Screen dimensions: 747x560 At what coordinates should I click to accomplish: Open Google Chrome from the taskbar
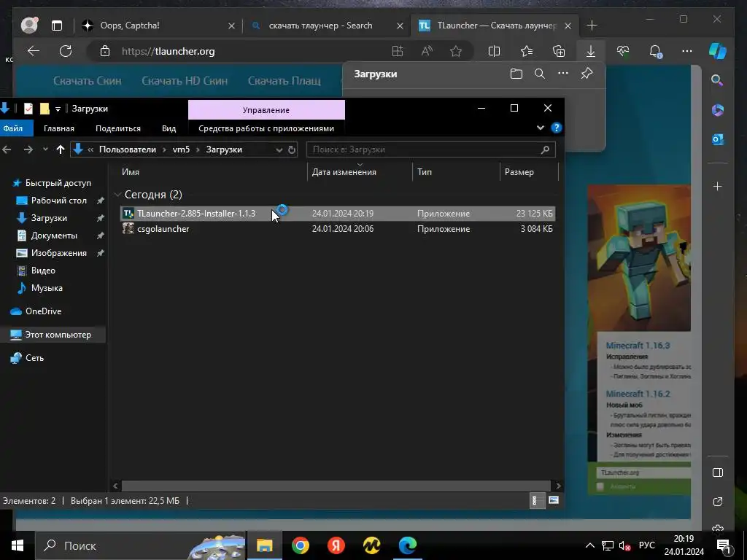pyautogui.click(x=300, y=545)
